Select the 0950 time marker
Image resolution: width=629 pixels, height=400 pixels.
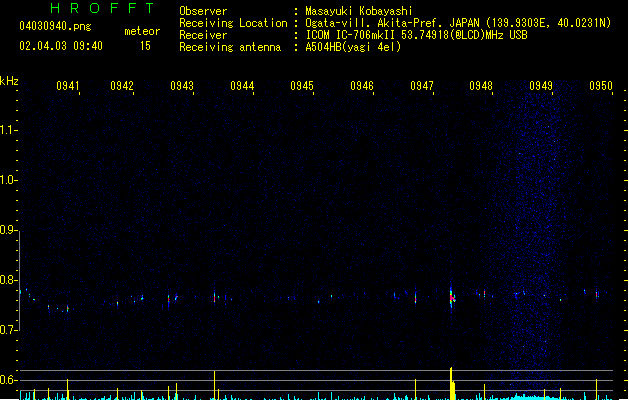tap(601, 85)
